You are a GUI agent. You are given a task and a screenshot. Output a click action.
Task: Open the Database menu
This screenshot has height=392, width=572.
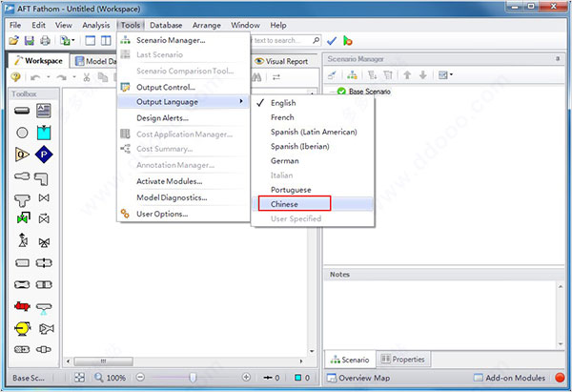click(x=166, y=25)
